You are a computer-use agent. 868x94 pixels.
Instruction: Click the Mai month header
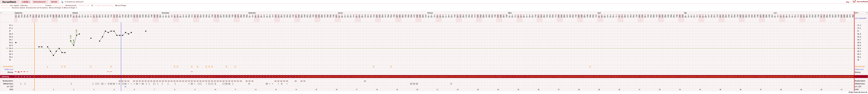point(685,13)
